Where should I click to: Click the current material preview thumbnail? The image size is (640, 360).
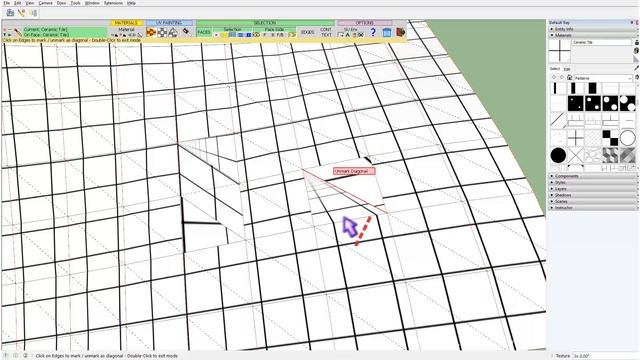pos(560,51)
